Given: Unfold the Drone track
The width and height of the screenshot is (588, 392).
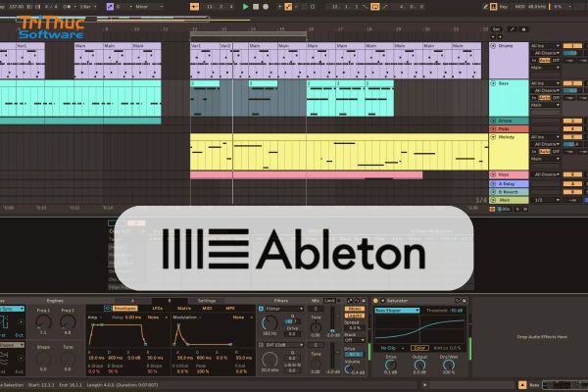Looking at the screenshot, I should point(493,121).
